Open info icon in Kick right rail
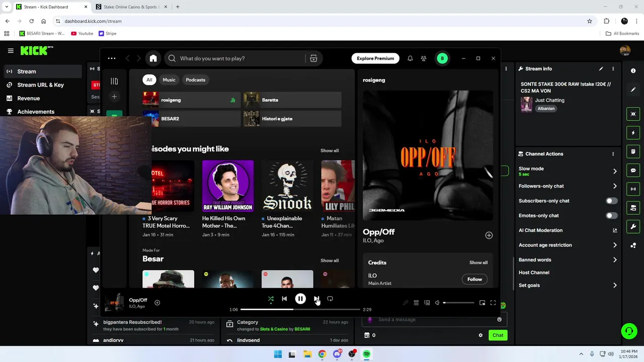The height and width of the screenshot is (362, 644). coord(633,71)
